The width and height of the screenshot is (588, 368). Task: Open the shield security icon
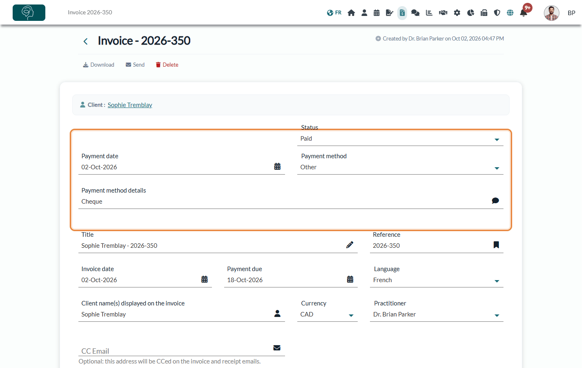click(x=497, y=13)
